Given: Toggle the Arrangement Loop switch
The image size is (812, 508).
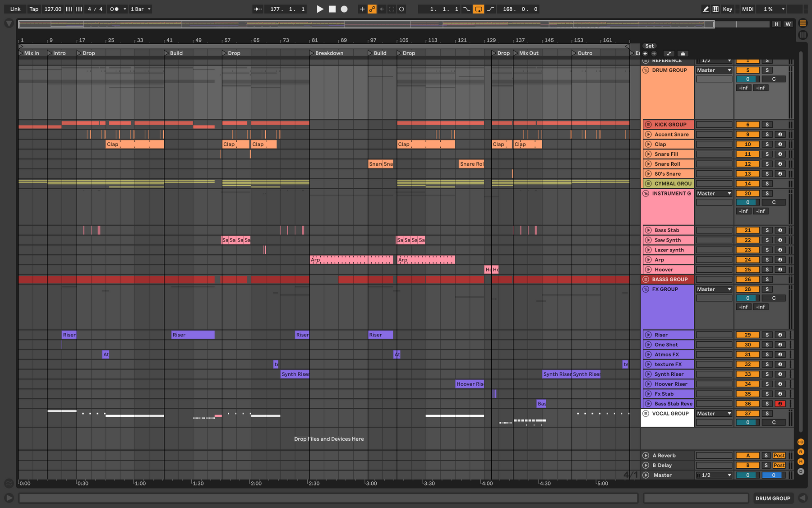Looking at the screenshot, I should pyautogui.click(x=479, y=9).
